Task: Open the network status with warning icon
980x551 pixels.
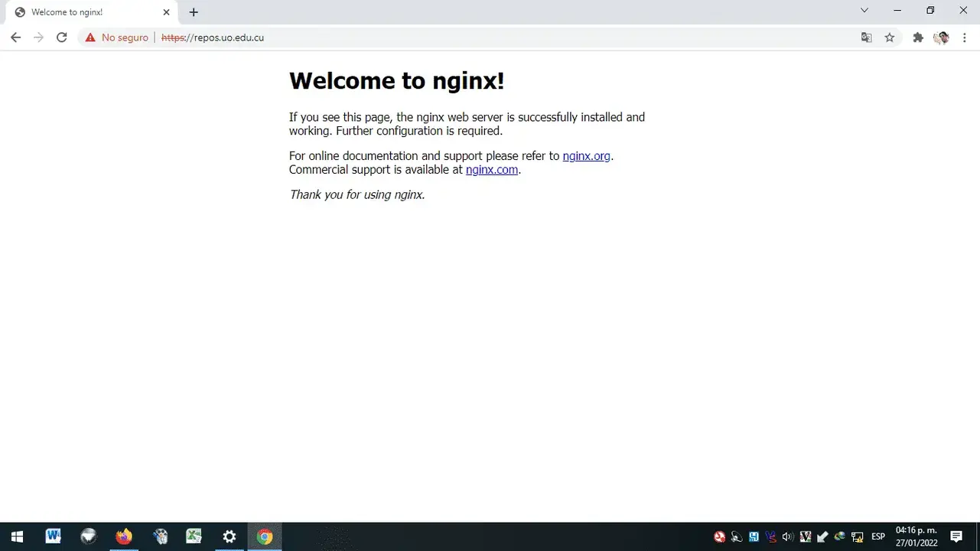Action: [x=858, y=537]
